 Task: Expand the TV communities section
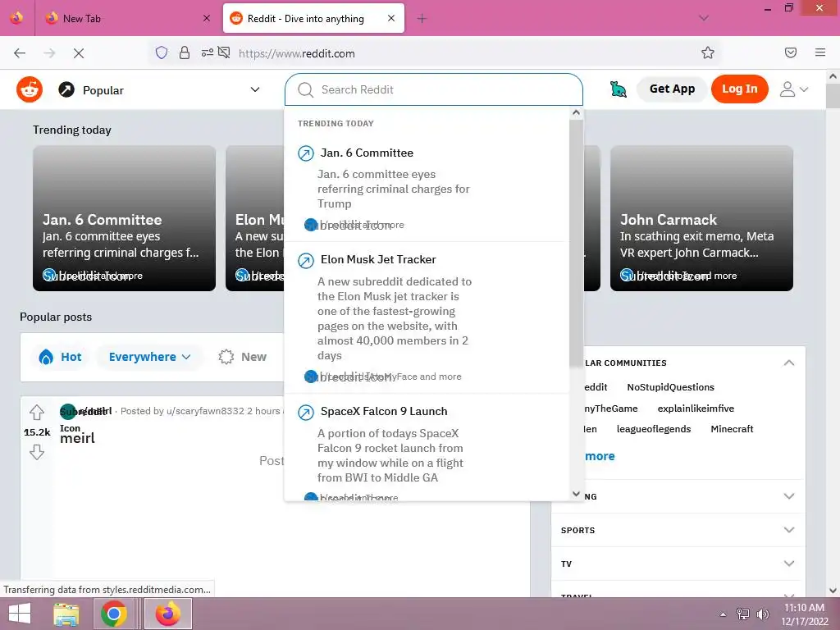pos(678,564)
